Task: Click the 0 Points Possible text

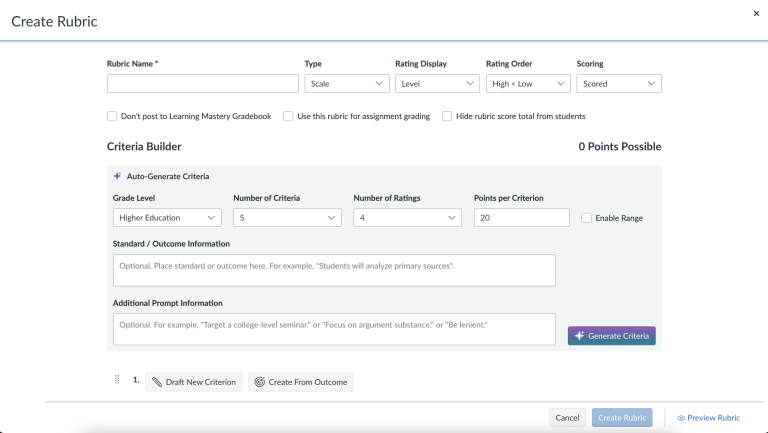Action: pos(620,146)
